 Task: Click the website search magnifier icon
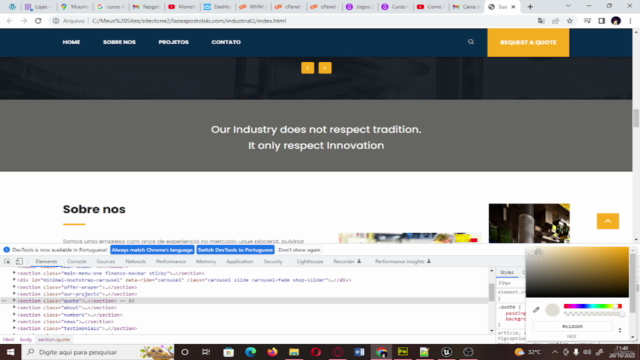click(x=471, y=42)
